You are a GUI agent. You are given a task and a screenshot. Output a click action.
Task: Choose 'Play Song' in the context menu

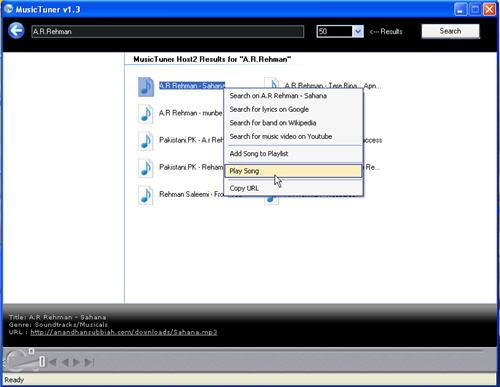tap(293, 171)
